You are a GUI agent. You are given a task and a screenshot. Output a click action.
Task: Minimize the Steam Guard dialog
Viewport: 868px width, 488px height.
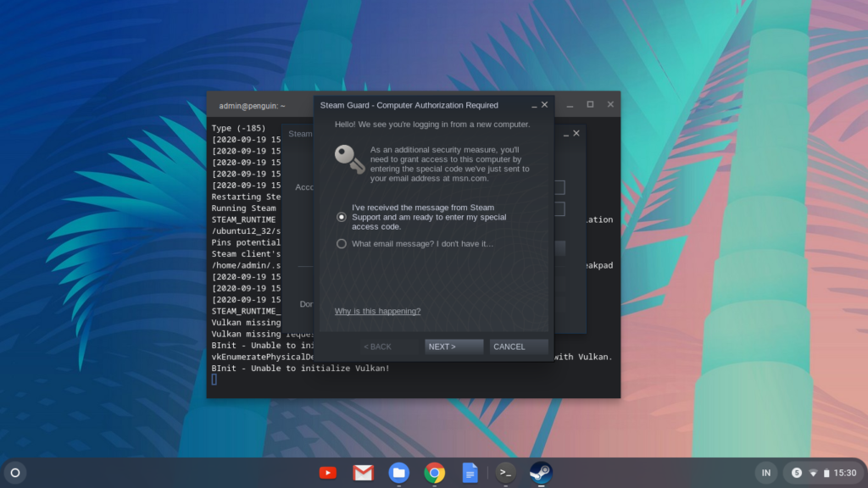click(x=534, y=105)
